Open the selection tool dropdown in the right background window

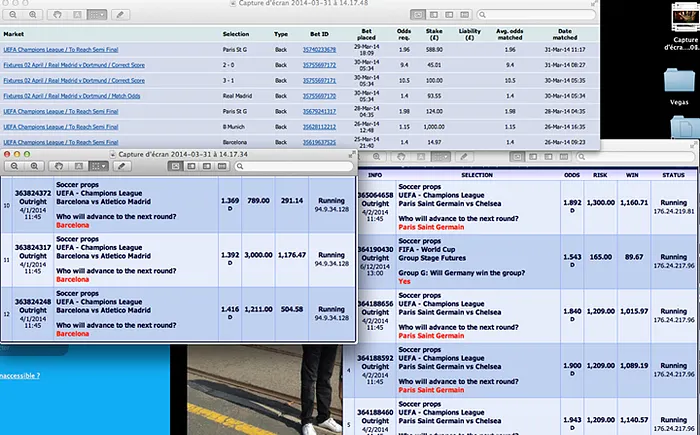click(x=441, y=157)
